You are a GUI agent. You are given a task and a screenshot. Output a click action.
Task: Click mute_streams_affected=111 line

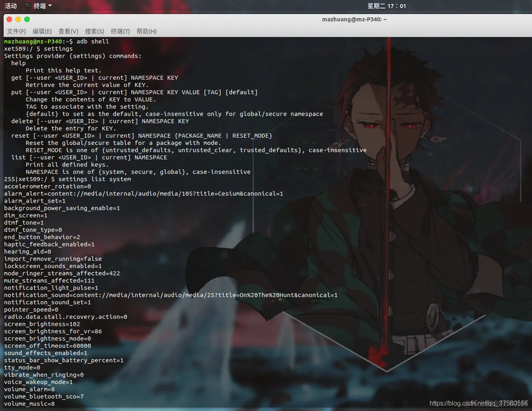49,281
